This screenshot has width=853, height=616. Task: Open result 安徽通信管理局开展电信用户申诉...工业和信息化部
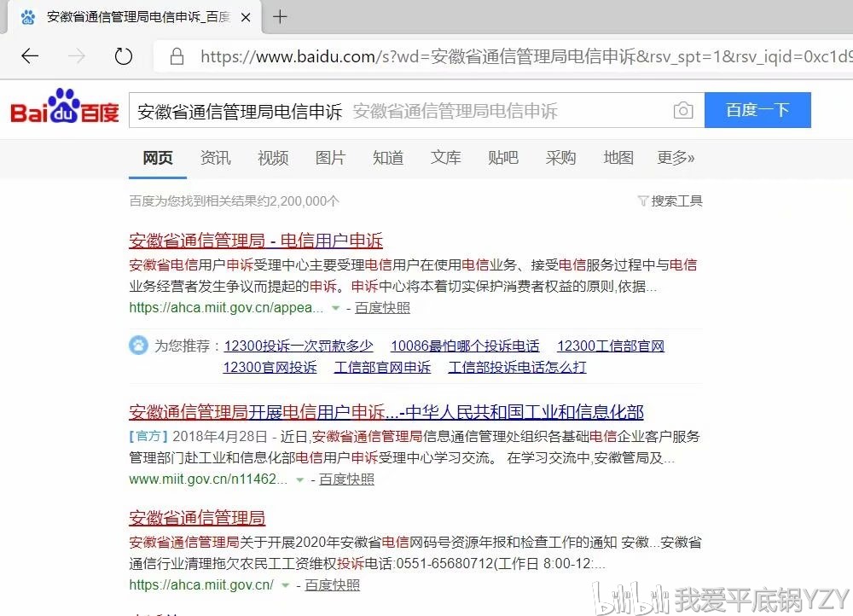[386, 412]
